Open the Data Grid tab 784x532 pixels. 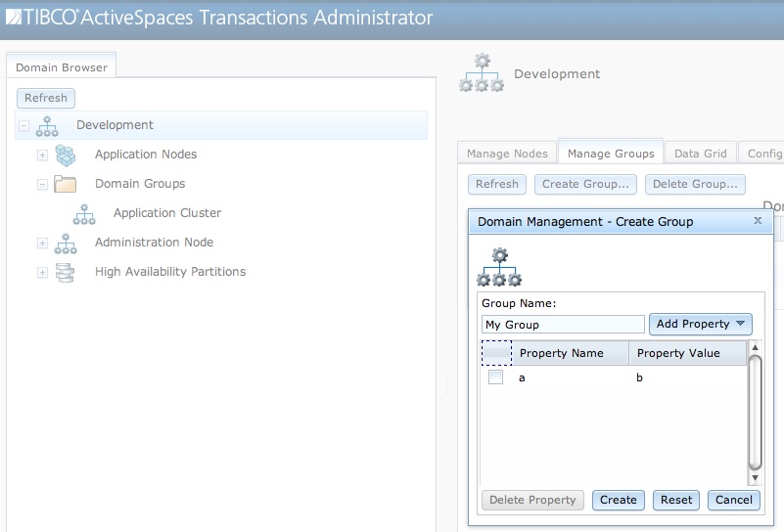tap(700, 154)
